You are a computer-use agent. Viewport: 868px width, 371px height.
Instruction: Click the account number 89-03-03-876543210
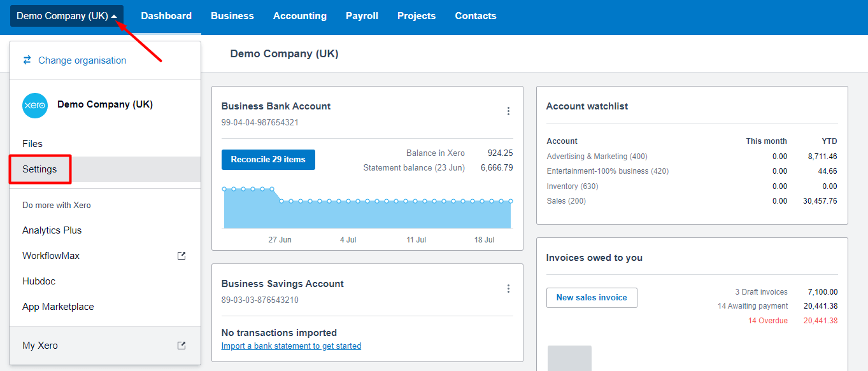[260, 300]
